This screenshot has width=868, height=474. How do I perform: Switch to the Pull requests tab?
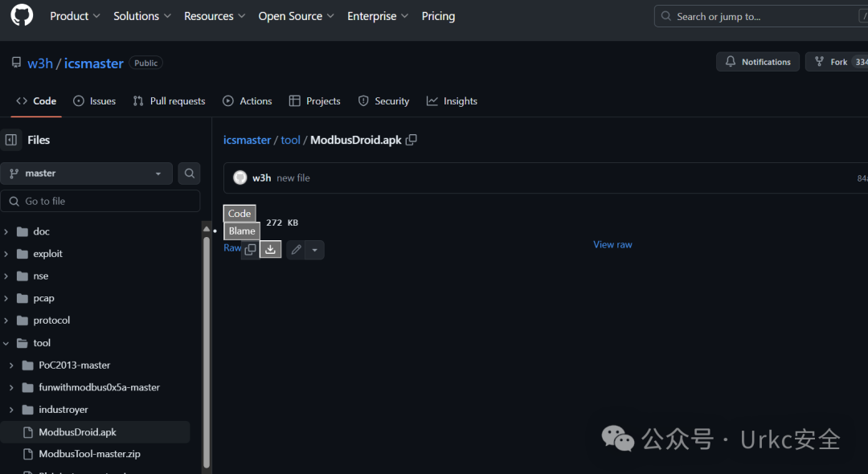[169, 100]
